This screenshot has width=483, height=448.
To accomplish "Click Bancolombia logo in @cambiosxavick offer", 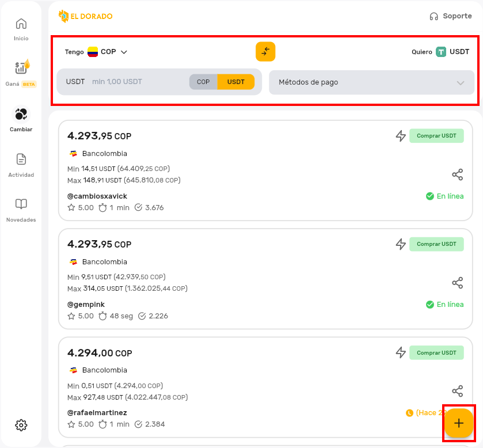I will coord(73,153).
